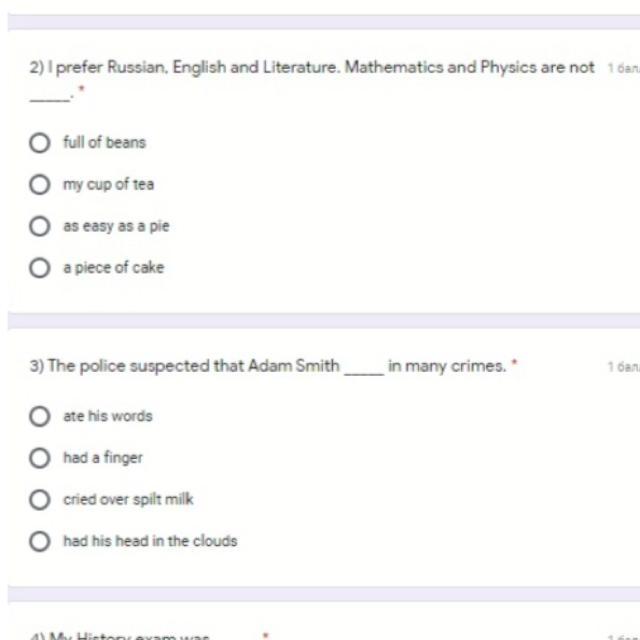Viewport: 640px width, 640px height.
Task: Click the 'a piece of cake' answer text
Action: pyautogui.click(x=113, y=268)
